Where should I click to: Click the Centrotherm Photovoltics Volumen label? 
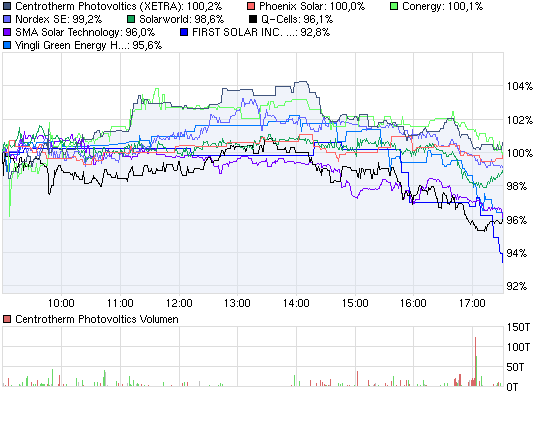pyautogui.click(x=97, y=319)
